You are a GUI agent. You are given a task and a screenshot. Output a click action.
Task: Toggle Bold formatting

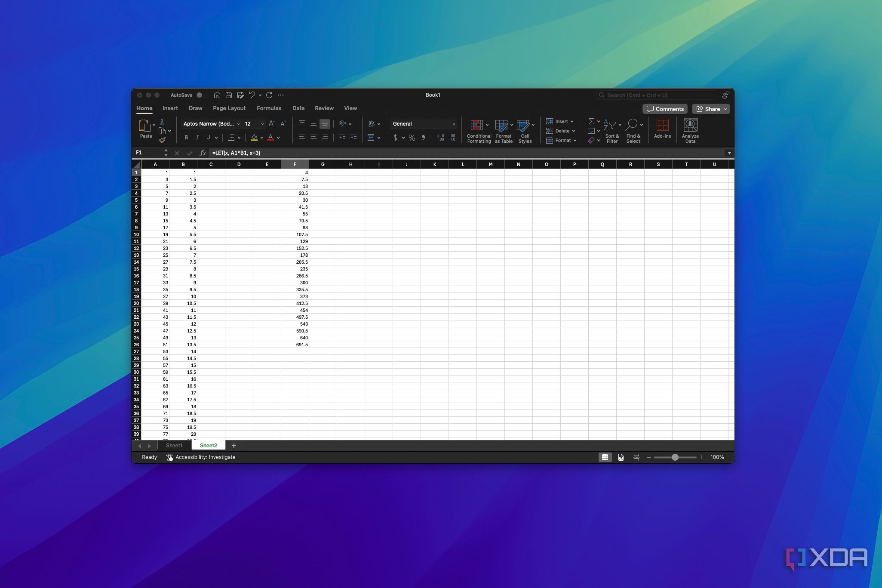tap(186, 138)
